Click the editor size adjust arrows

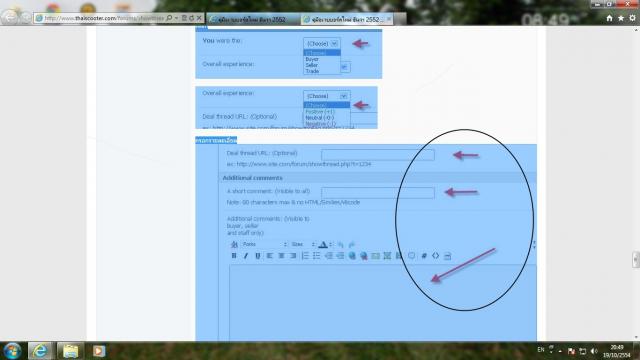pyautogui.click(x=534, y=245)
